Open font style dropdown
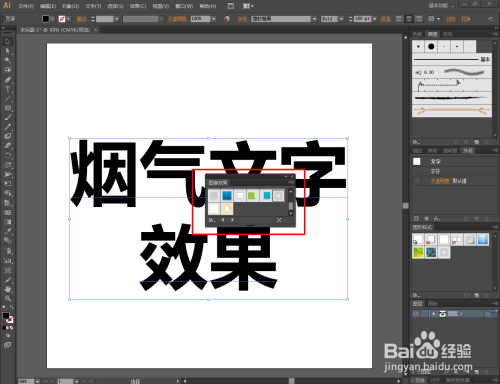This screenshot has height=384, width=500. [341, 19]
